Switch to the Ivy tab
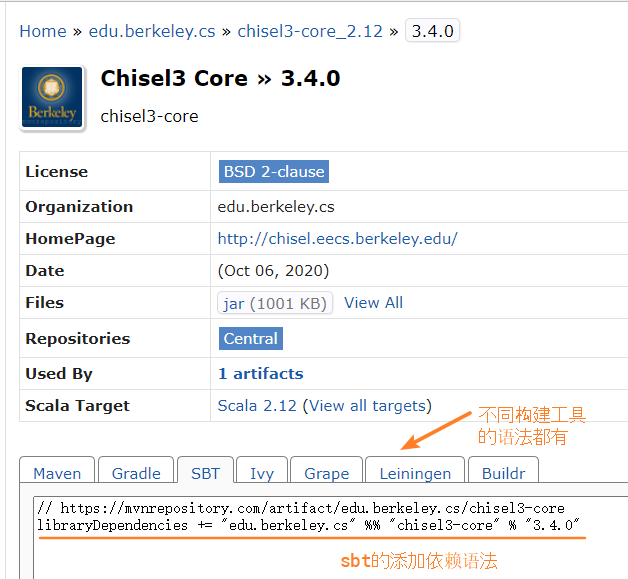Screen dimensions: 628x579 point(262,470)
